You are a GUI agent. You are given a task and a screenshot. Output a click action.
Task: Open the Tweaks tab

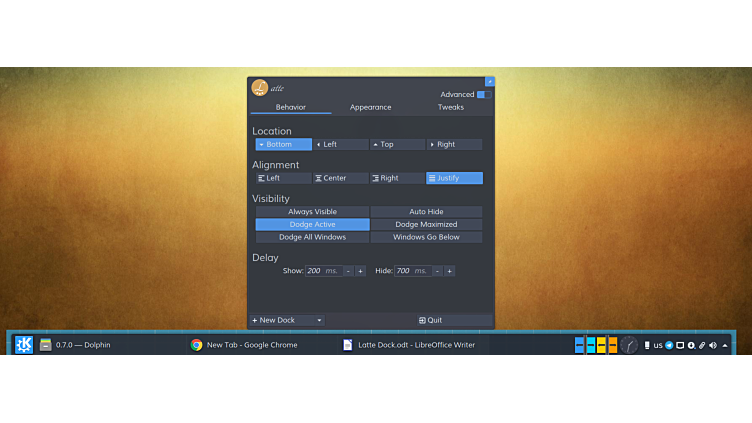click(450, 107)
